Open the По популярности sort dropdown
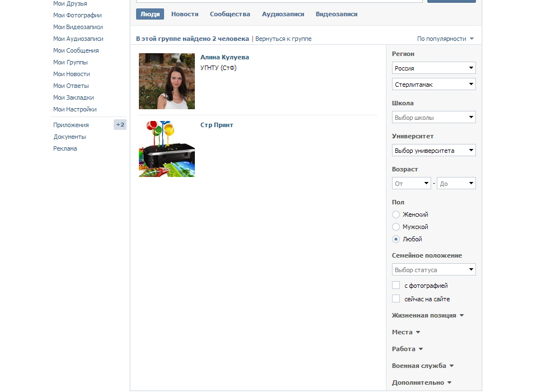The height and width of the screenshot is (392, 560). click(445, 39)
